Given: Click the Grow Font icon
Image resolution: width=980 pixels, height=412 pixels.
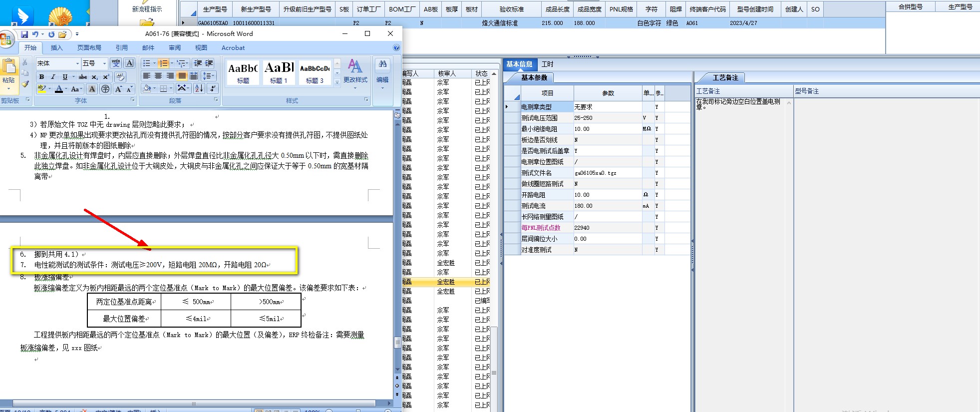Looking at the screenshot, I should pos(118,89).
